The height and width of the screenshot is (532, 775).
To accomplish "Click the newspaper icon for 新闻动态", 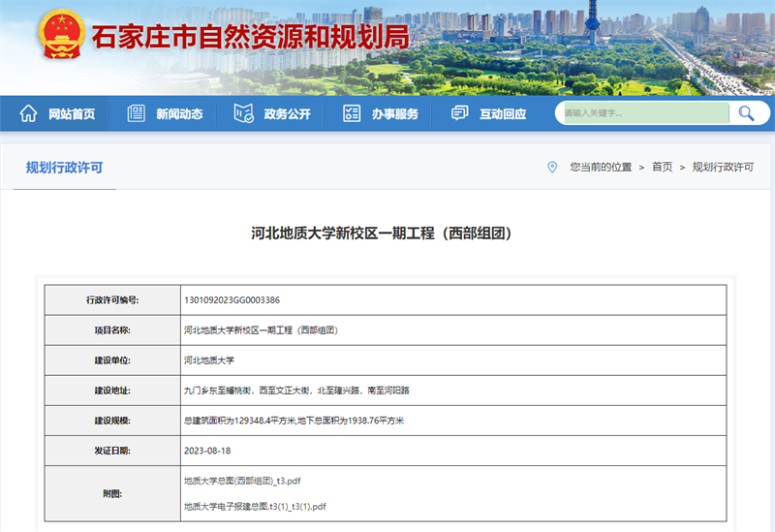I will click(x=136, y=113).
